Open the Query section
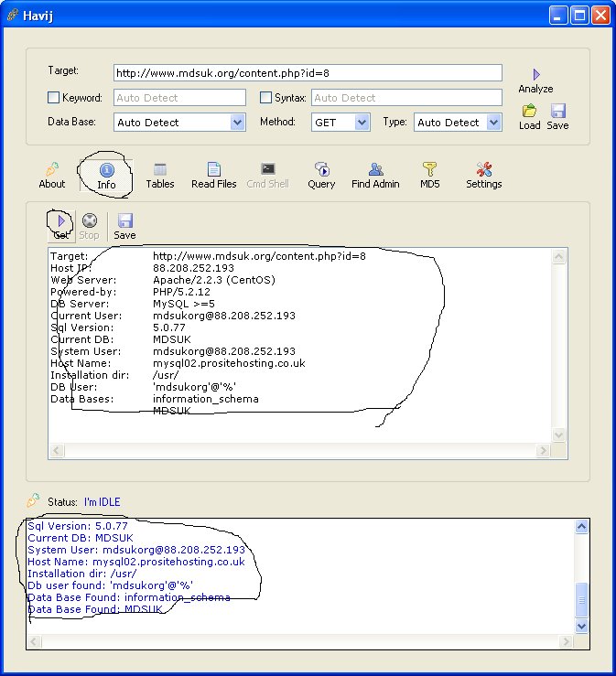The image size is (616, 676). click(321, 176)
